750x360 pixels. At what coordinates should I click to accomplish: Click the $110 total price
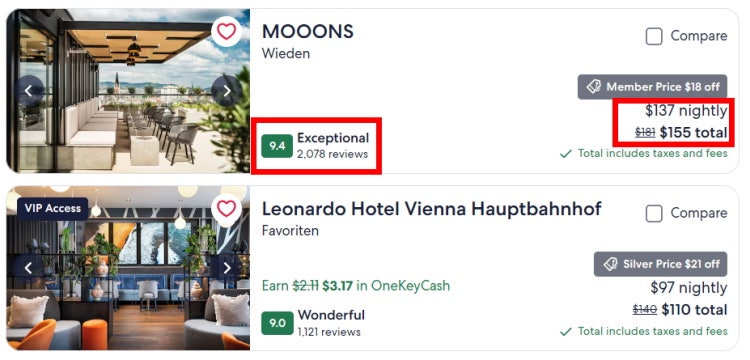695,310
